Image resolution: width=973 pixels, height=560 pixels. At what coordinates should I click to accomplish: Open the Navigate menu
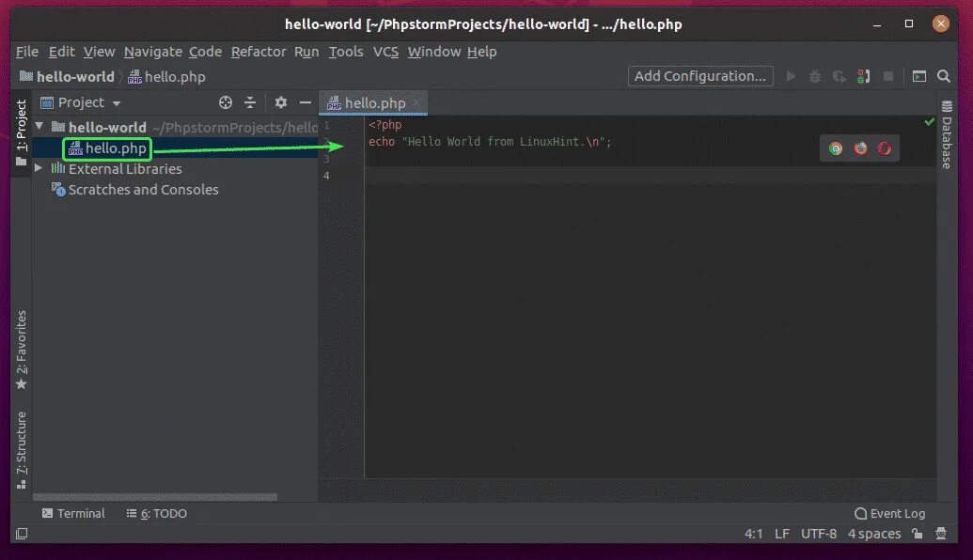coord(152,52)
